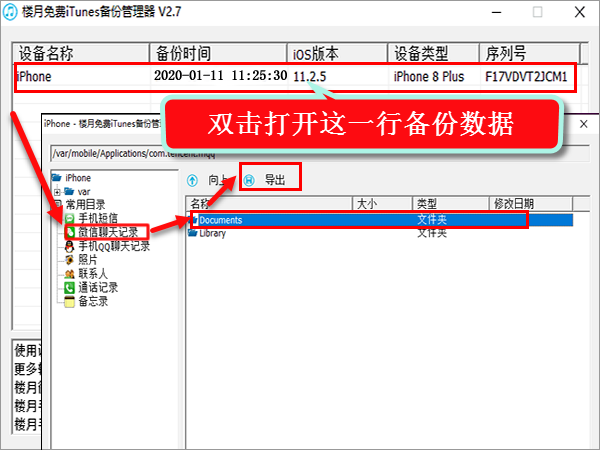Click the 序列号 column header
The image size is (600, 450).
(x=530, y=53)
